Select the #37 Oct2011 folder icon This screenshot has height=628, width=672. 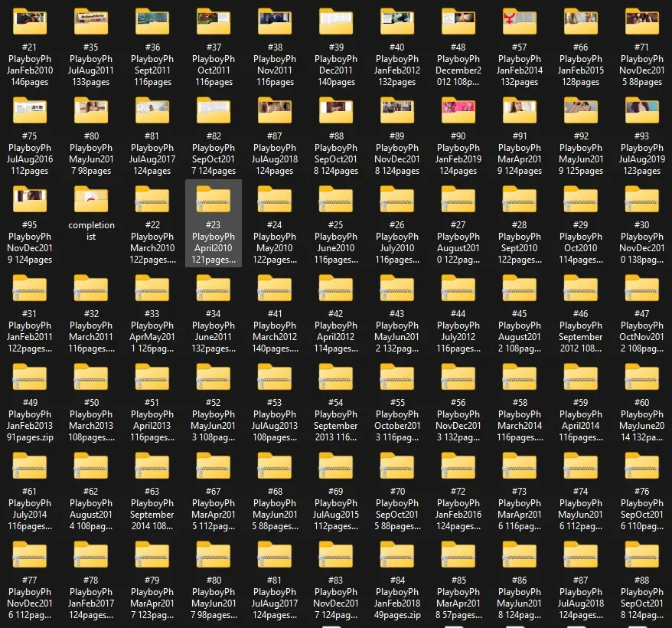[214, 22]
